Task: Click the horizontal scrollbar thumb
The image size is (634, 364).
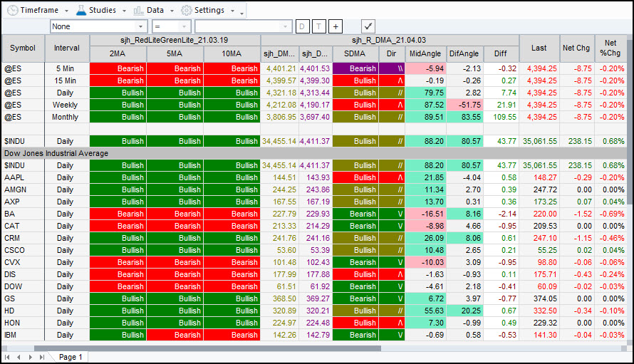Action: tap(207, 348)
